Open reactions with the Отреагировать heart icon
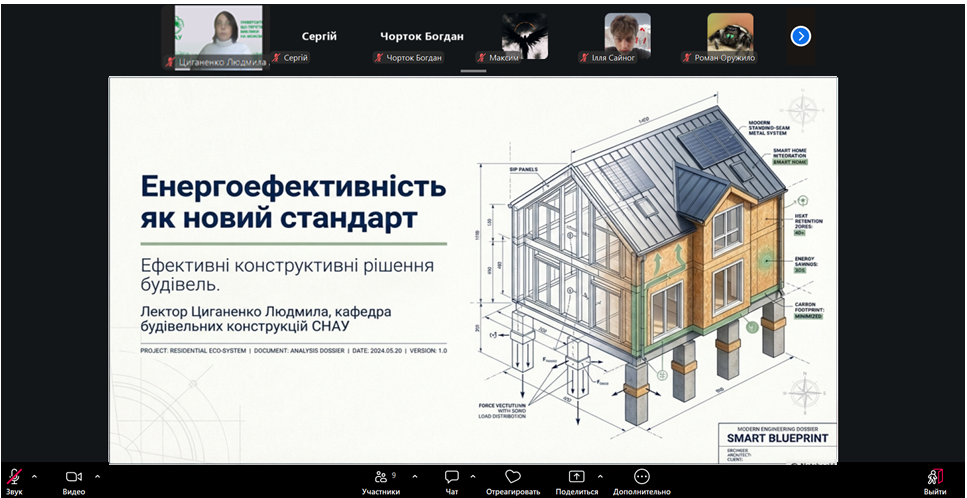Image resolution: width=967 pixels, height=498 pixels. 513,478
